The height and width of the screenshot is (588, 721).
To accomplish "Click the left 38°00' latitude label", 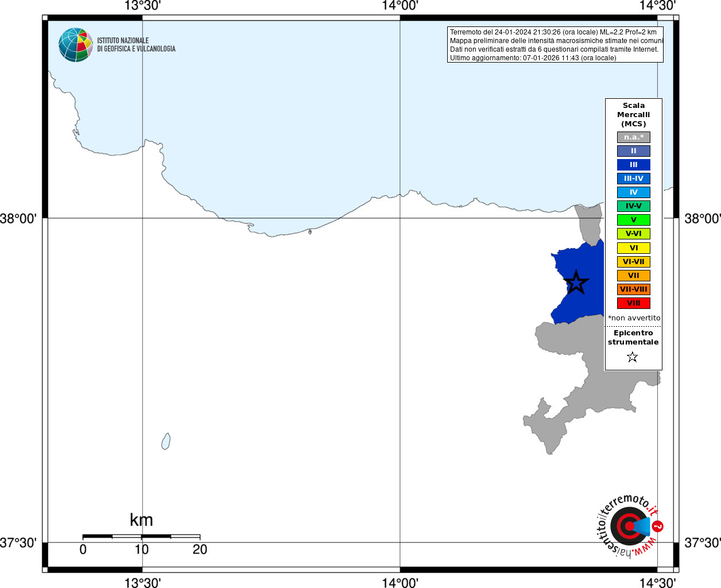I will tap(18, 218).
